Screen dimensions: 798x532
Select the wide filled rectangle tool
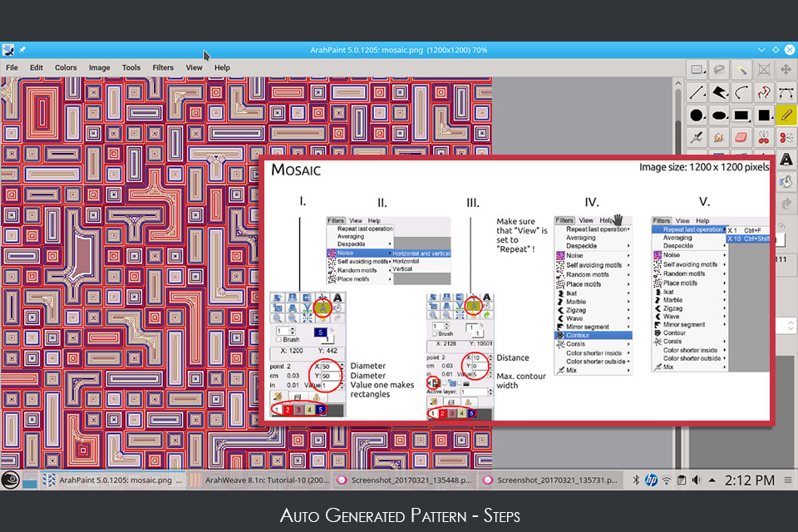(x=741, y=115)
